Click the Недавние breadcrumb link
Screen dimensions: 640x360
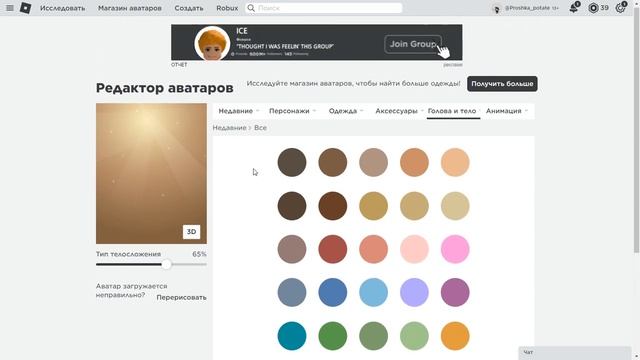229,128
